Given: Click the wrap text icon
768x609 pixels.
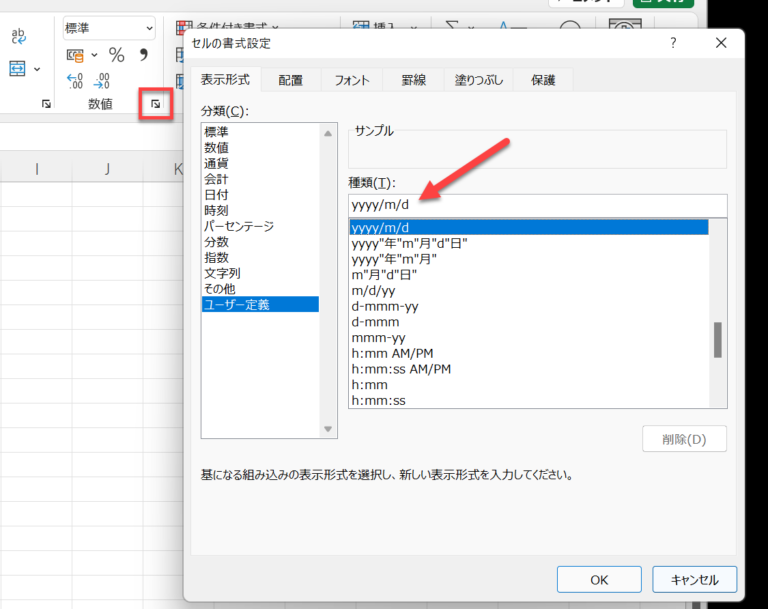Looking at the screenshot, I should pos(19,36).
